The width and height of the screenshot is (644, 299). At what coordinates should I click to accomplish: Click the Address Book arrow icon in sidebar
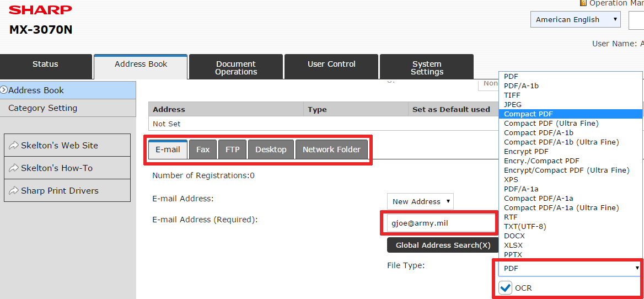point(4,90)
